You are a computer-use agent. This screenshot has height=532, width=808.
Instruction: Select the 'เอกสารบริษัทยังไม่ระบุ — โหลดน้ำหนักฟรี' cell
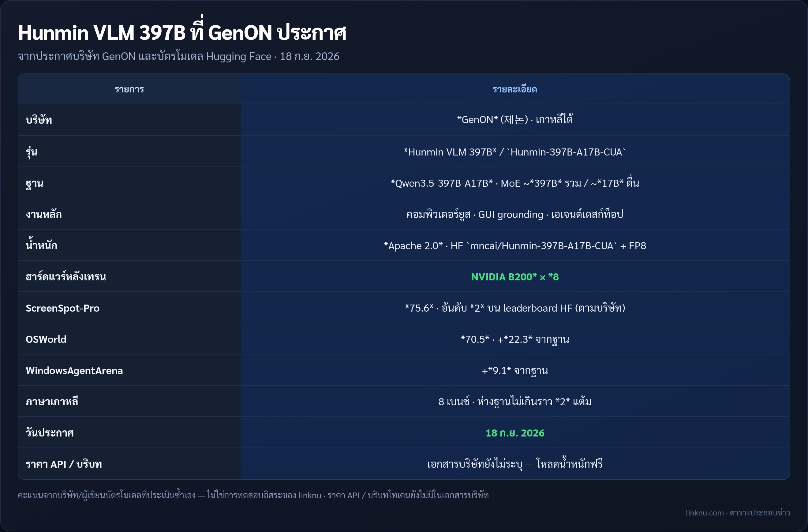point(515,464)
